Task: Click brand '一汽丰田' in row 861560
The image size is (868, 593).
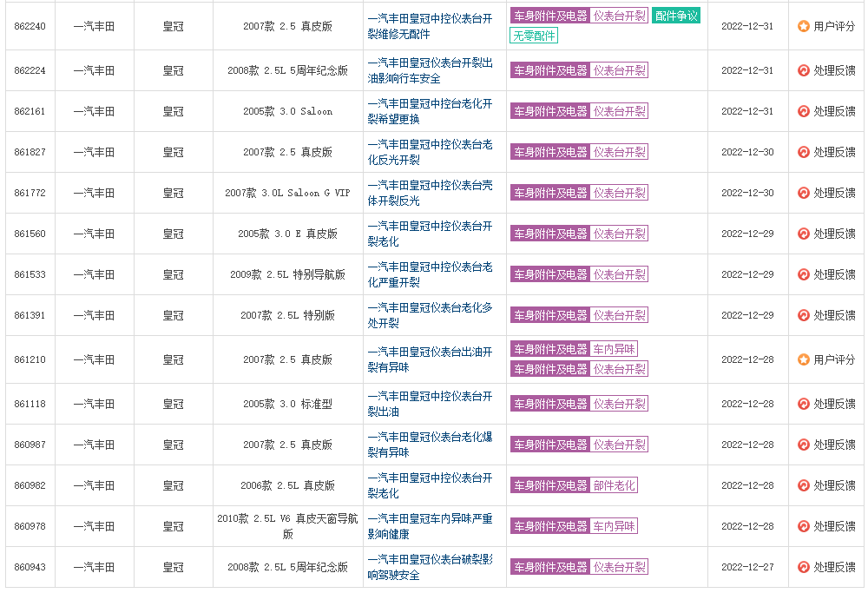Action: pyautogui.click(x=94, y=234)
